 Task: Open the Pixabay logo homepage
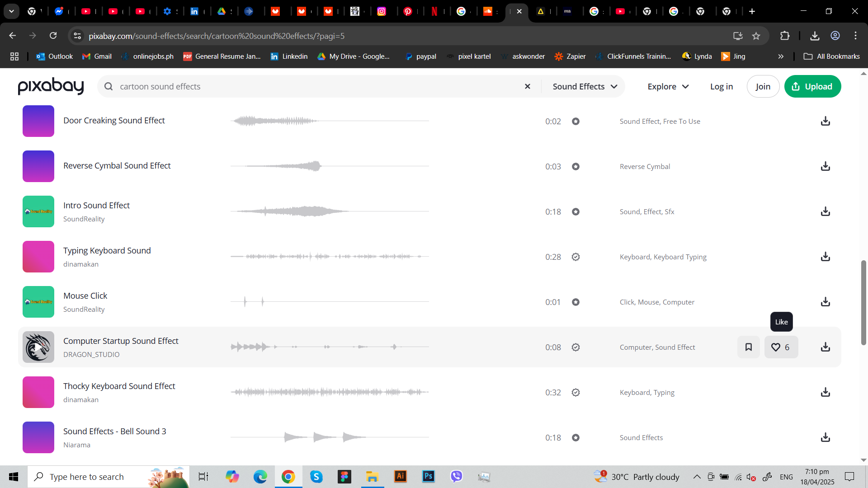click(x=51, y=86)
